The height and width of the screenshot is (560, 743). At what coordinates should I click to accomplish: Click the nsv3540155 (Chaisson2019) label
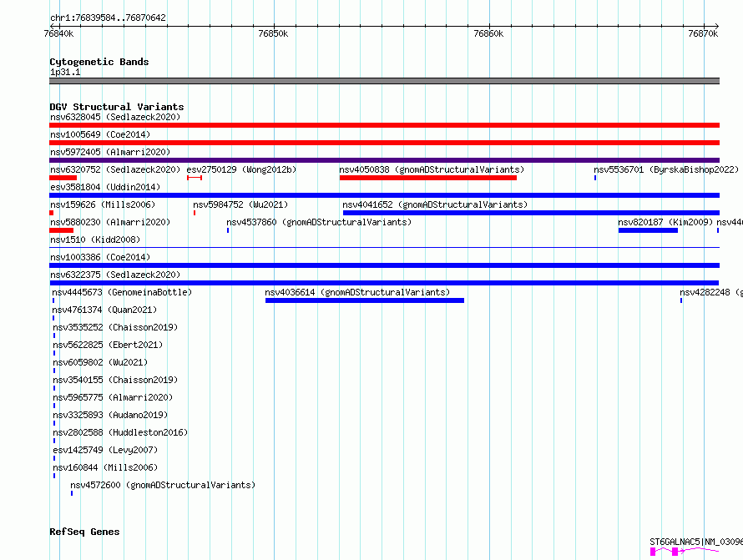(x=115, y=380)
